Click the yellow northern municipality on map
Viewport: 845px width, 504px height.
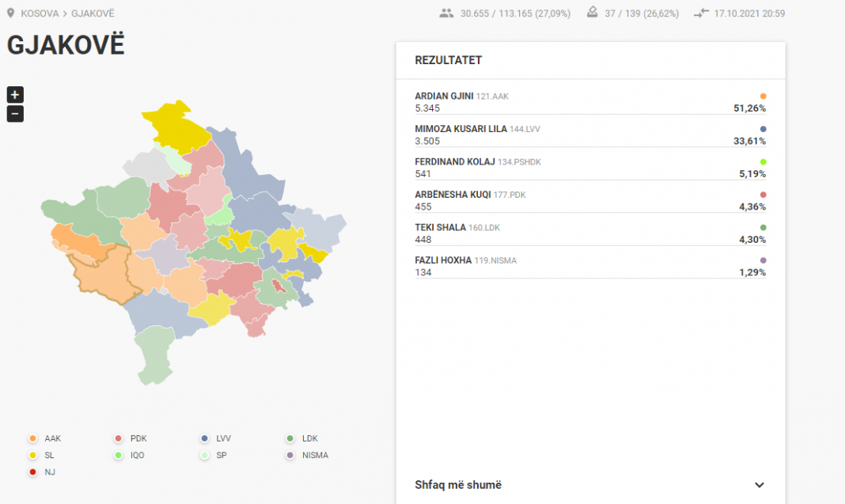click(x=175, y=127)
